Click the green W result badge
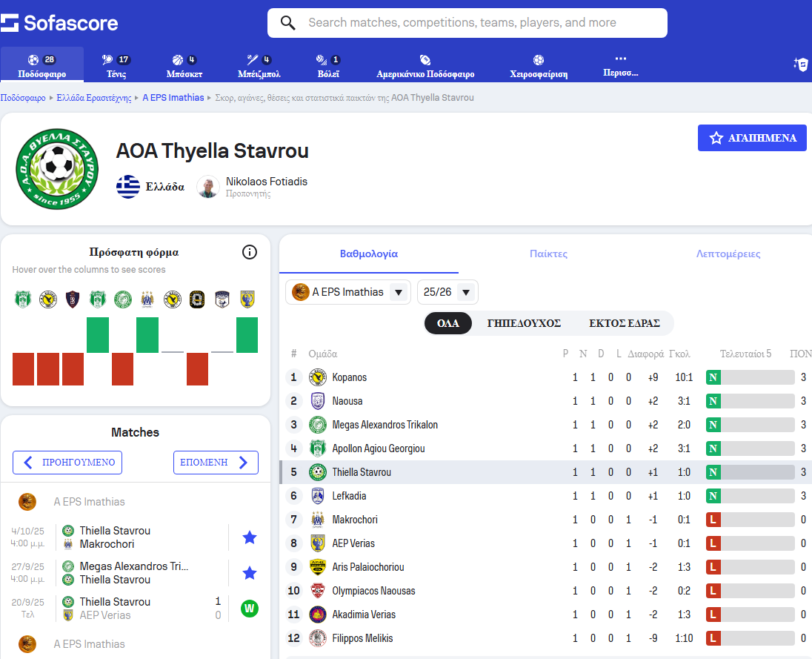This screenshot has width=812, height=659. click(x=250, y=609)
